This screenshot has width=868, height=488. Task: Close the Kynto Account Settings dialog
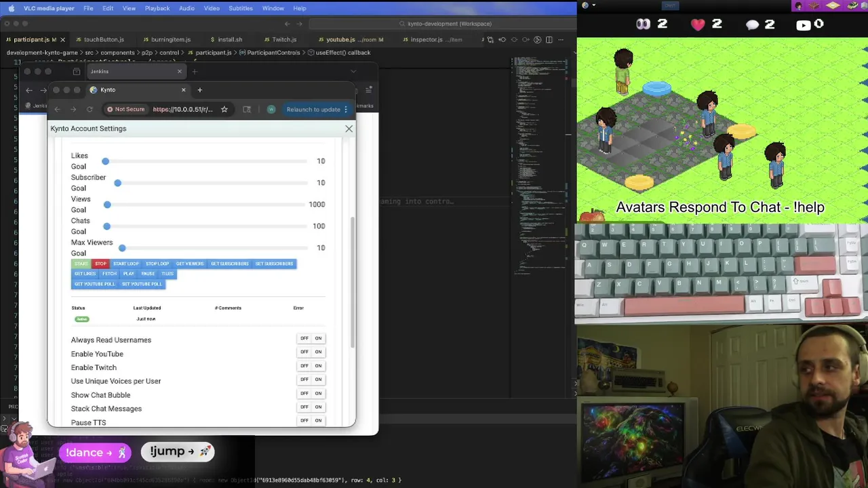pyautogui.click(x=349, y=128)
